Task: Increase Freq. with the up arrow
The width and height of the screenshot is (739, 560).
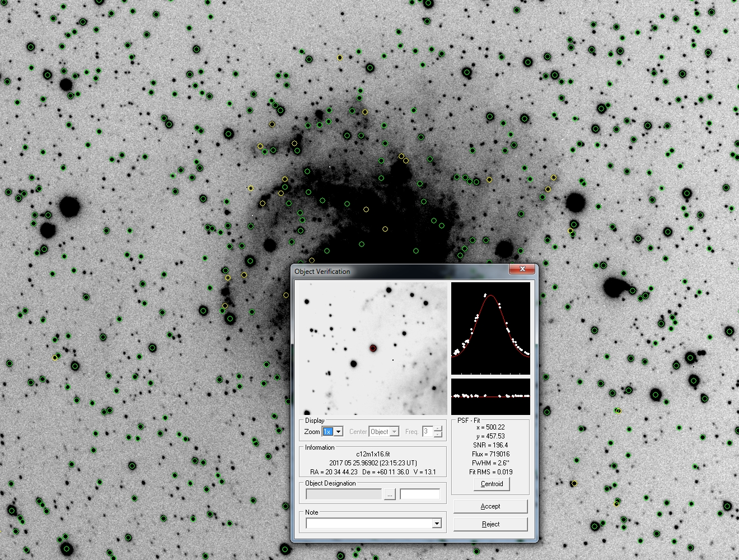Action: [438, 429]
